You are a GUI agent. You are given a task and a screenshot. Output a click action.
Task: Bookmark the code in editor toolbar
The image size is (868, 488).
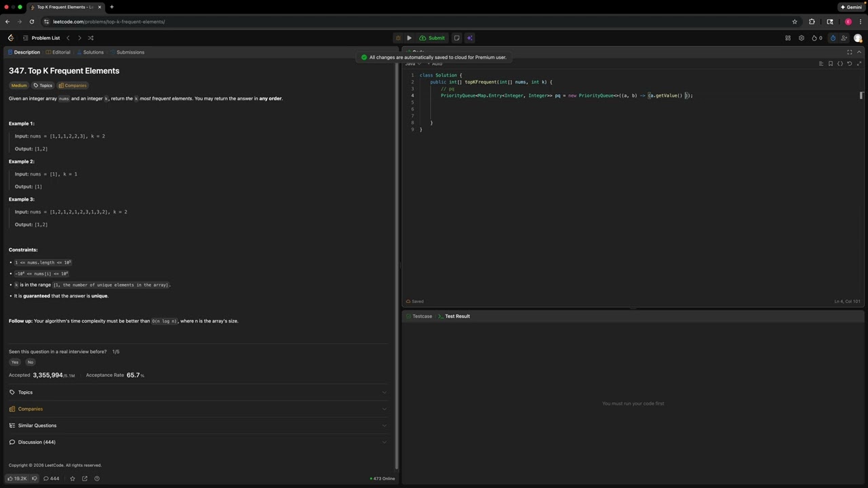[831, 64]
